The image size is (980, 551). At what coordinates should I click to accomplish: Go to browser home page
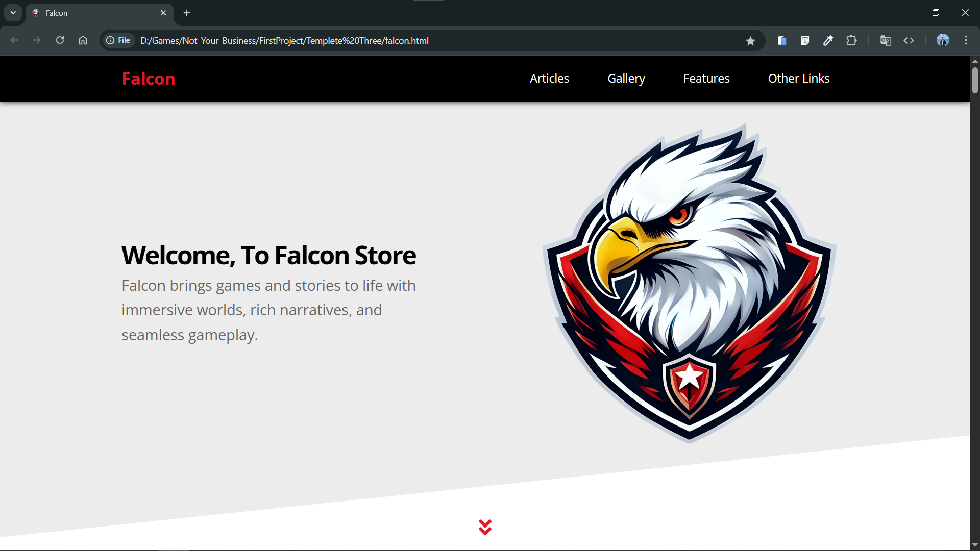pos(83,40)
